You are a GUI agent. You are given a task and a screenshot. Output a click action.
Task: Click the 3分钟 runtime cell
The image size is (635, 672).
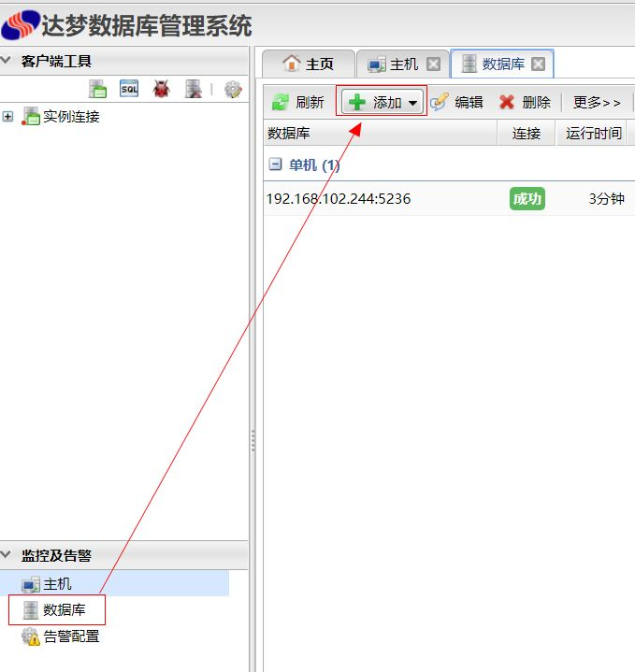[x=606, y=198]
